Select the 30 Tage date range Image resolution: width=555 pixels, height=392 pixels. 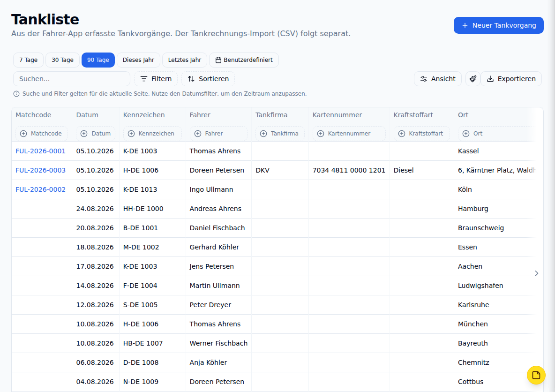pos(63,60)
